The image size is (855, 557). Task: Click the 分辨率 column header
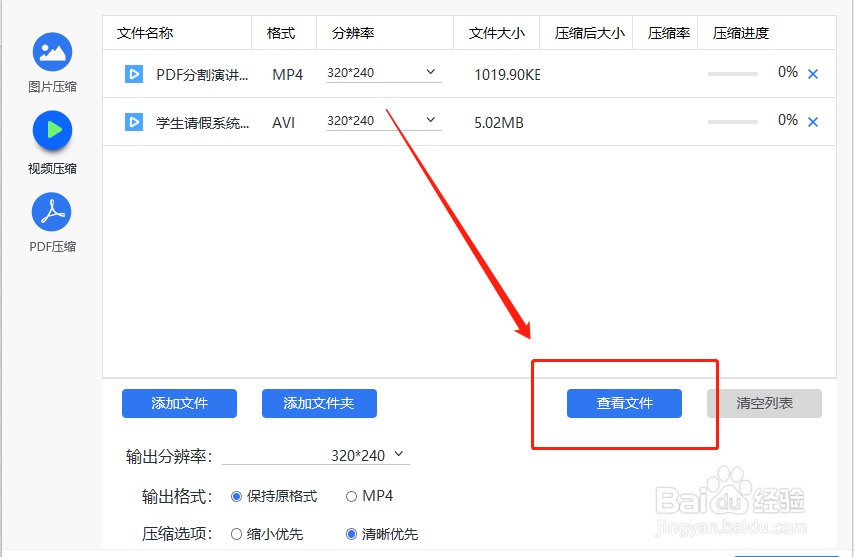coord(353,33)
